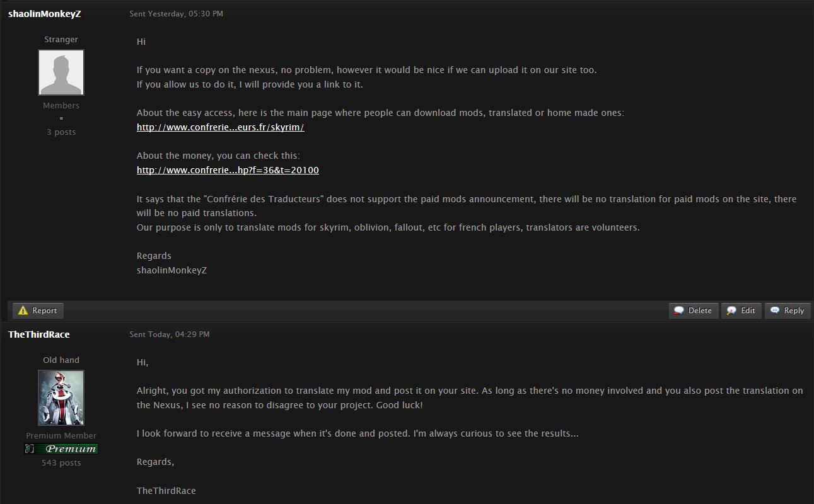Edit the first message
Image resolution: width=814 pixels, height=504 pixels.
coord(741,311)
